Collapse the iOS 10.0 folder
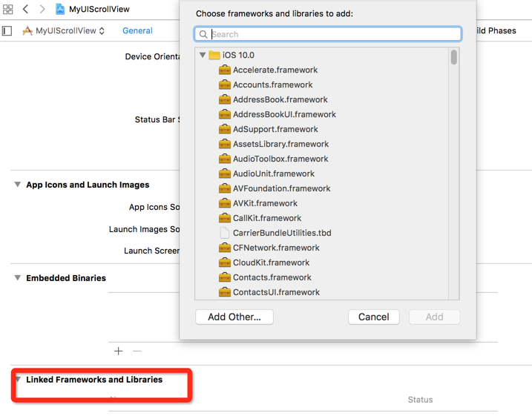Viewport: 532px width, 419px height. click(203, 55)
